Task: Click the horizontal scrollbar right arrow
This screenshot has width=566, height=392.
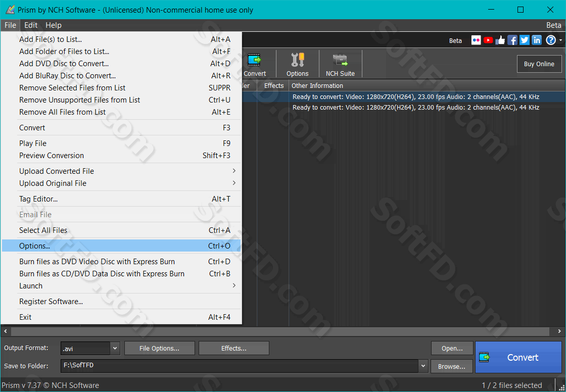Action: click(x=560, y=331)
